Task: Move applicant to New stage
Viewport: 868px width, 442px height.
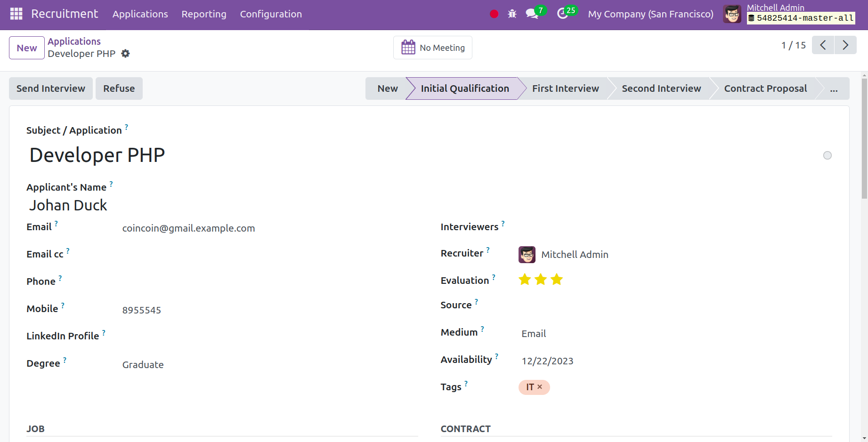Action: [387, 88]
